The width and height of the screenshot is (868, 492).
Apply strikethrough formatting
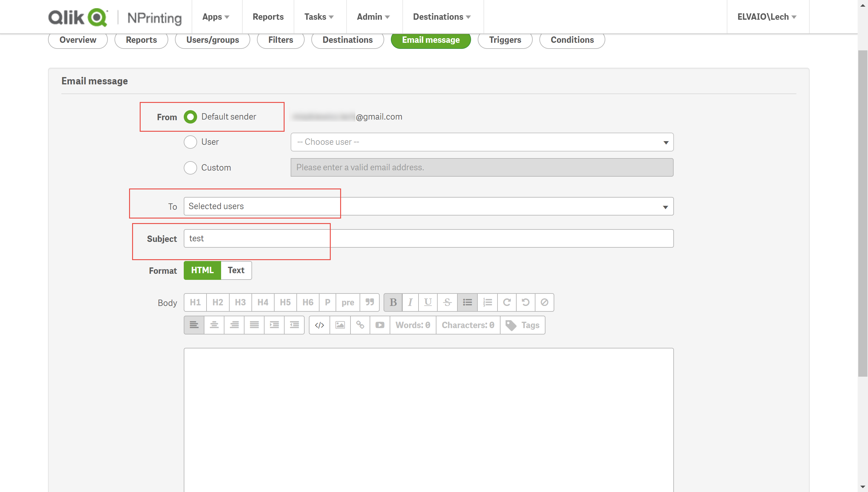point(447,302)
